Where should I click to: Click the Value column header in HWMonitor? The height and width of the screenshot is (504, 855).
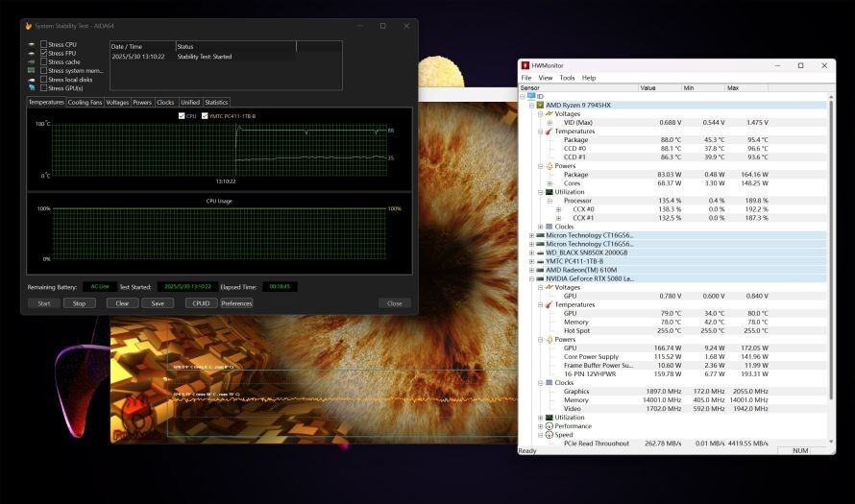point(660,87)
